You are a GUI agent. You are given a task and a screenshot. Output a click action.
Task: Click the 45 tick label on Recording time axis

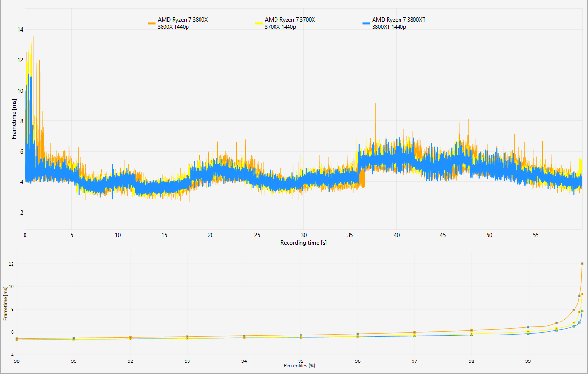click(443, 235)
